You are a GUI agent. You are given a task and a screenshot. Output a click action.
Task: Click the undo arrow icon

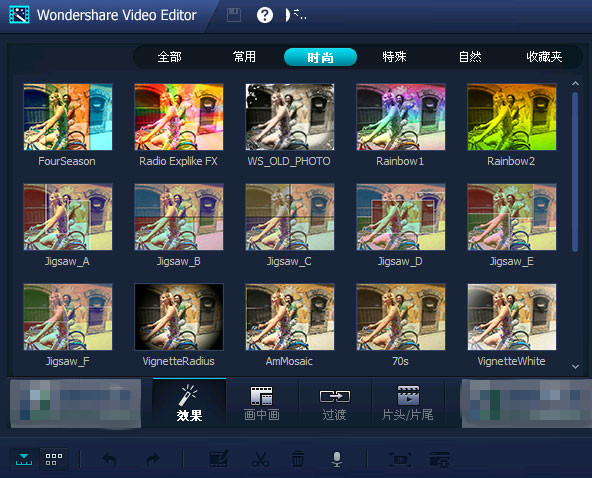(109, 459)
